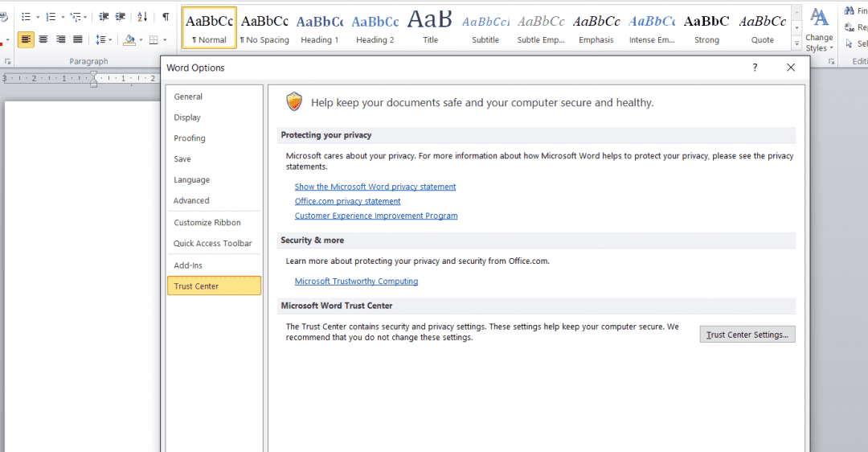This screenshot has height=452, width=868.
Task: Open the Save options category
Action: tap(215, 159)
